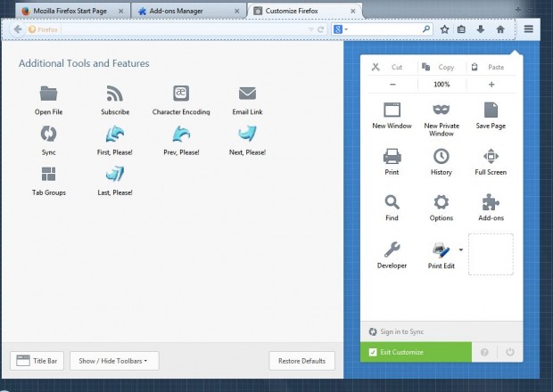This screenshot has width=553, height=392.
Task: Toggle the Exit Customize checkbox
Action: pos(373,352)
